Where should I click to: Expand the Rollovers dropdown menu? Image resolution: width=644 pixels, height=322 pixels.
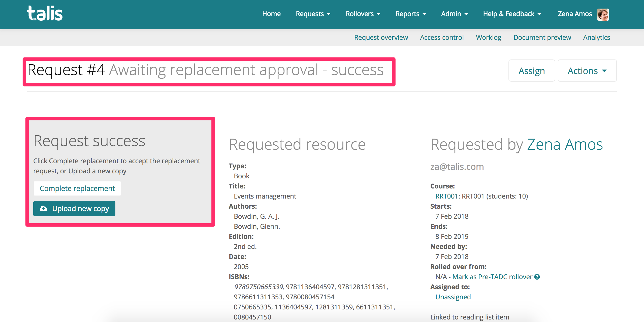point(363,14)
